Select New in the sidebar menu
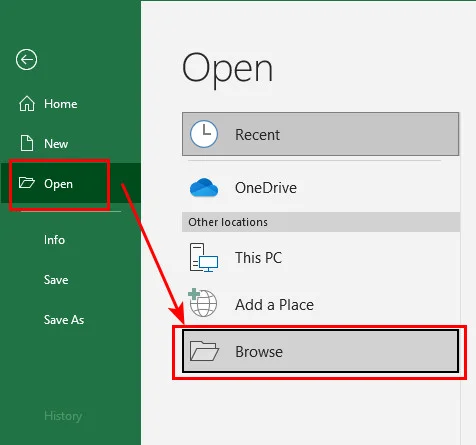The image size is (476, 445). click(56, 144)
